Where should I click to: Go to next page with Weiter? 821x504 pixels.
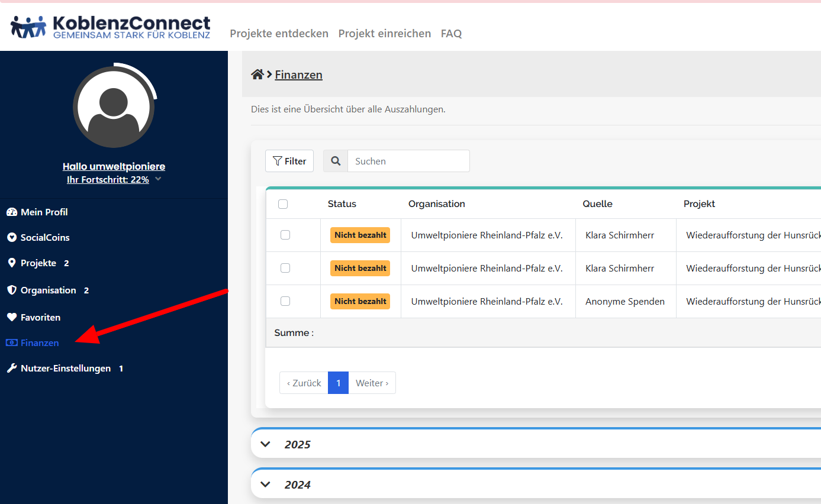pyautogui.click(x=372, y=383)
